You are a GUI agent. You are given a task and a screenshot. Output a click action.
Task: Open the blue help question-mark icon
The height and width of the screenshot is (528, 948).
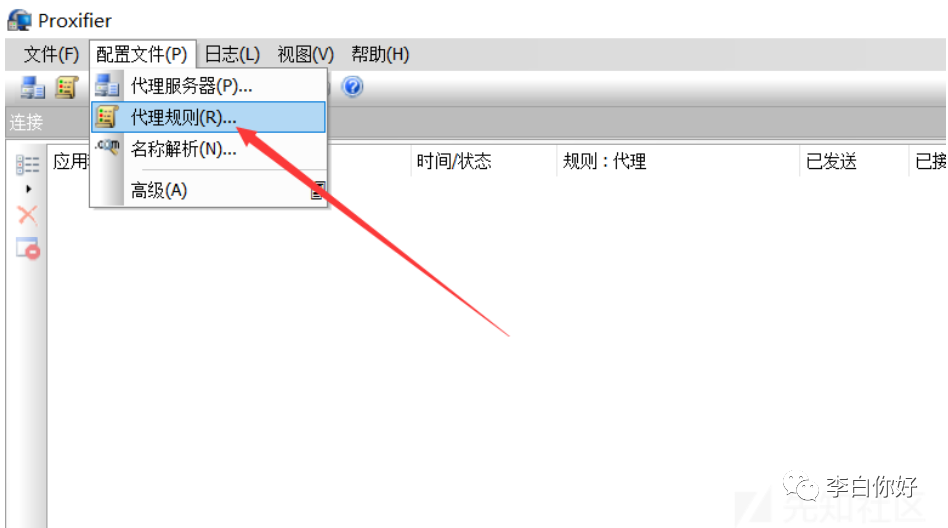[352, 87]
